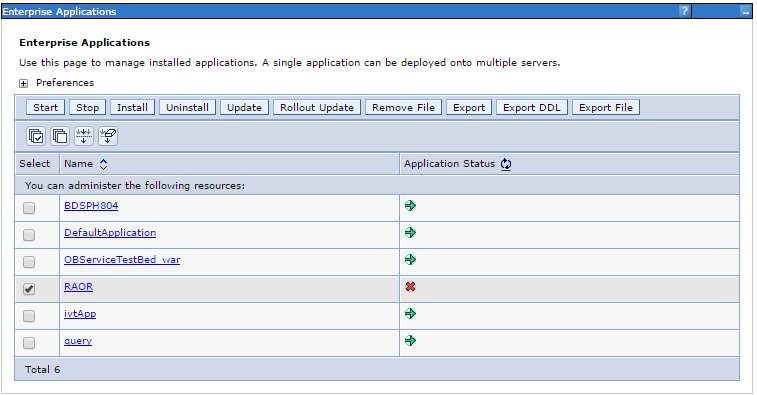757x395 pixels.
Task: Tick the ivtApp checkbox
Action: point(29,316)
